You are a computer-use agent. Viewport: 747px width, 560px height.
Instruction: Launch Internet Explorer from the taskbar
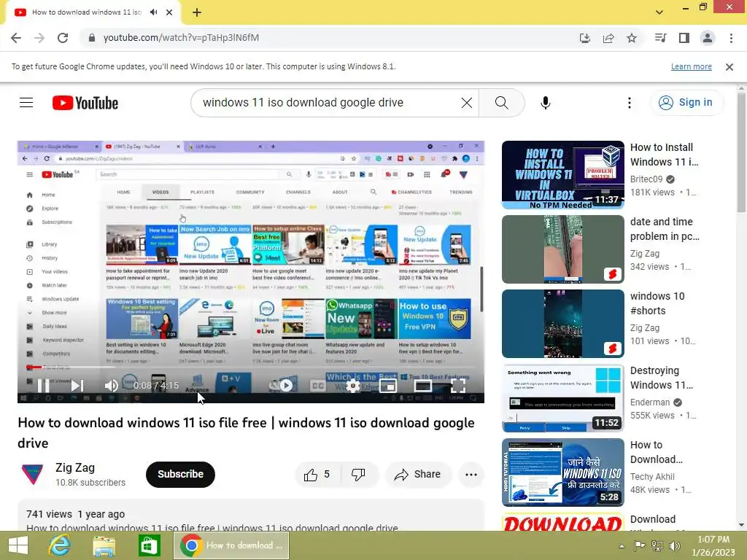[x=60, y=545]
